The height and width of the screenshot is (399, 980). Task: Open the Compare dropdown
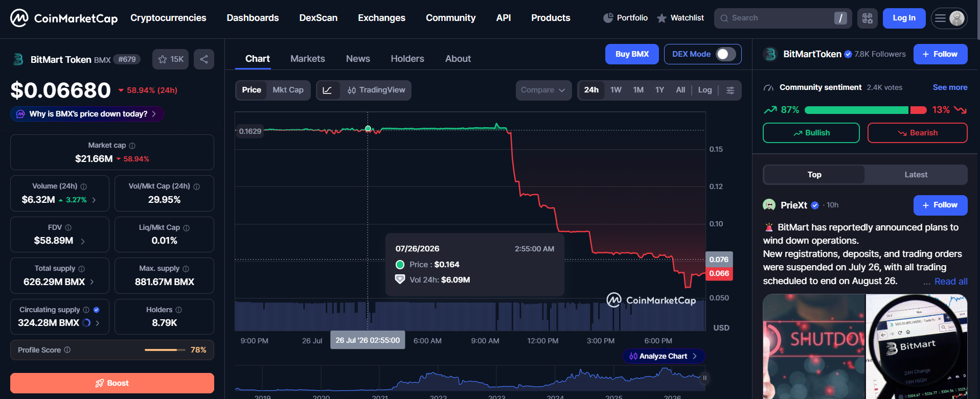point(543,90)
